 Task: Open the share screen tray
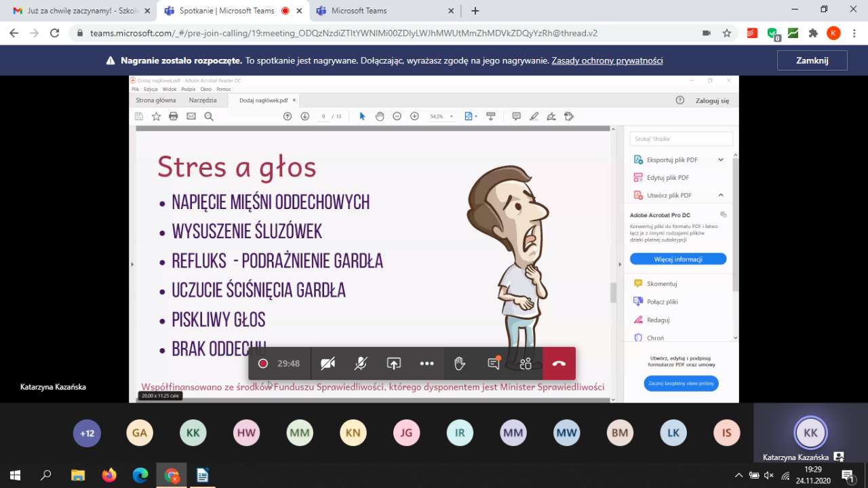[x=394, y=364]
